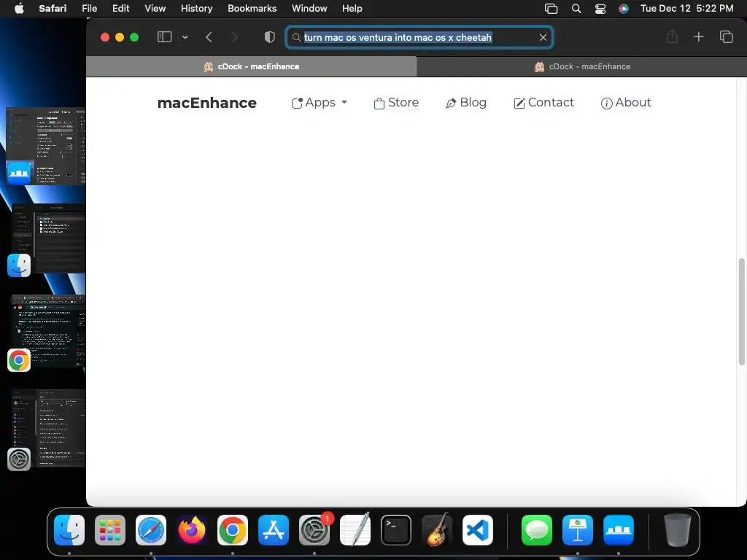This screenshot has width=747, height=560.
Task: Go forward using the forward arrow
Action: (234, 37)
